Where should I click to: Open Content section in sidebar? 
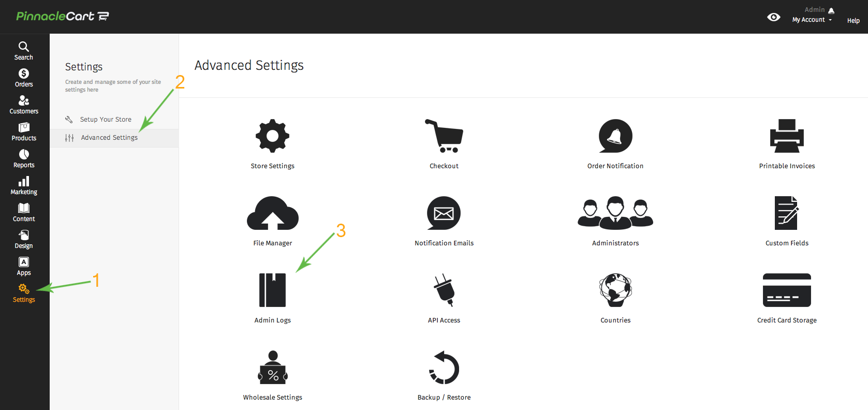click(x=24, y=212)
